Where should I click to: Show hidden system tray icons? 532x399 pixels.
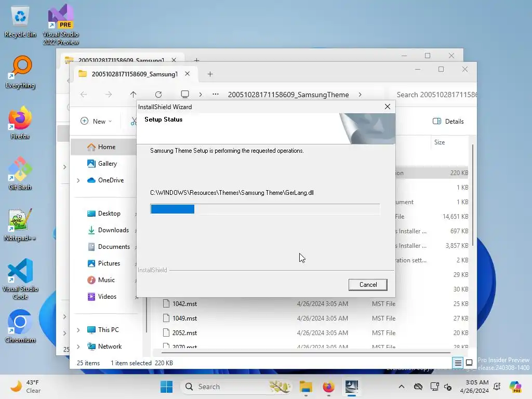pyautogui.click(x=402, y=387)
